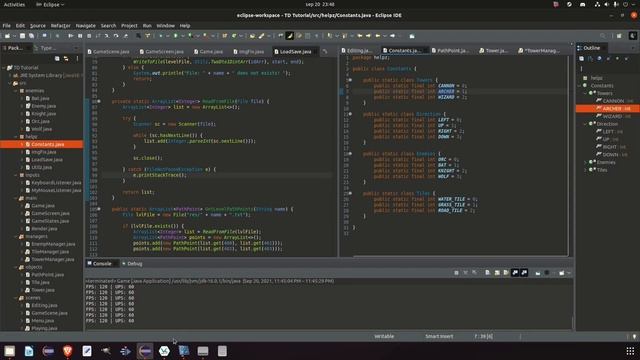
Task: Collapse the inputs package folder
Action: point(16,175)
